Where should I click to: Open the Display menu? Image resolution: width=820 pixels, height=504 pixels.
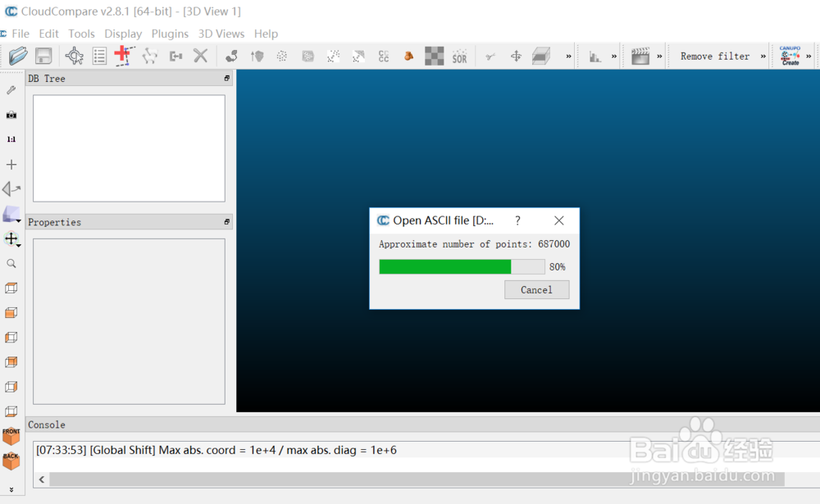point(123,34)
